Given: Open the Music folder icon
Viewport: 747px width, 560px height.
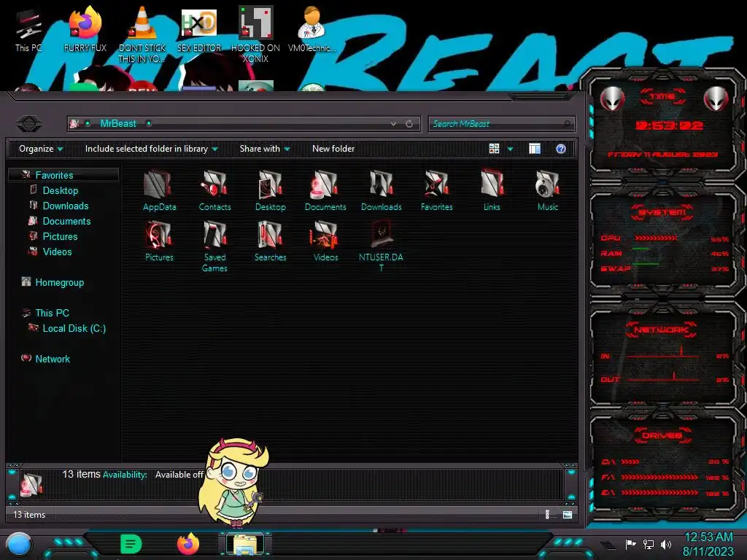Looking at the screenshot, I should point(547,190).
